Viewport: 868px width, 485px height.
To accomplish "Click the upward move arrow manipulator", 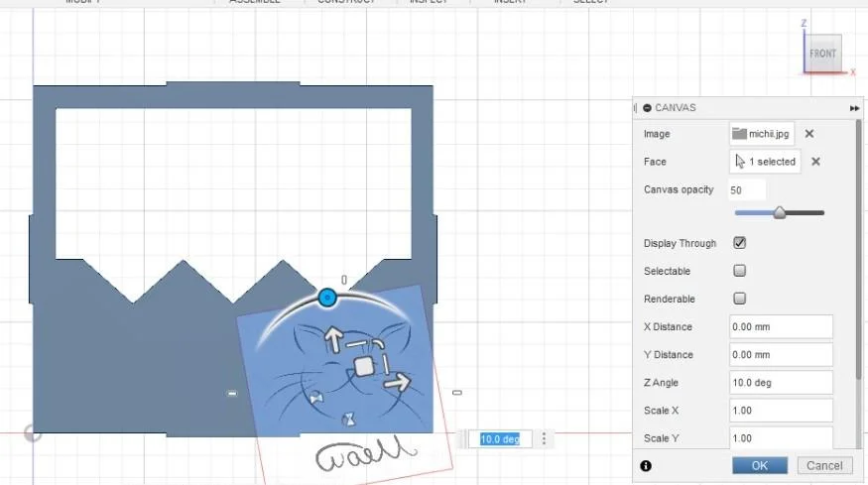I will (x=333, y=339).
